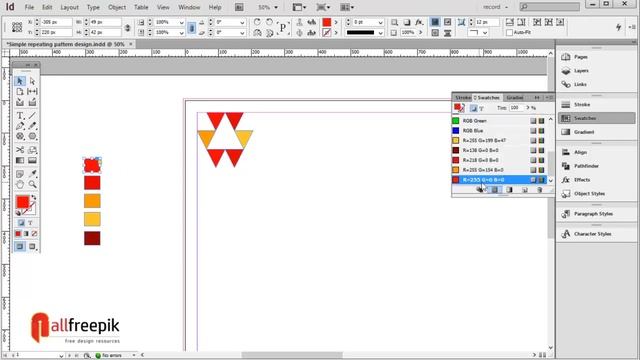The height and width of the screenshot is (360, 640).
Task: Enable the Auto-Fit checkbox
Action: 509,32
